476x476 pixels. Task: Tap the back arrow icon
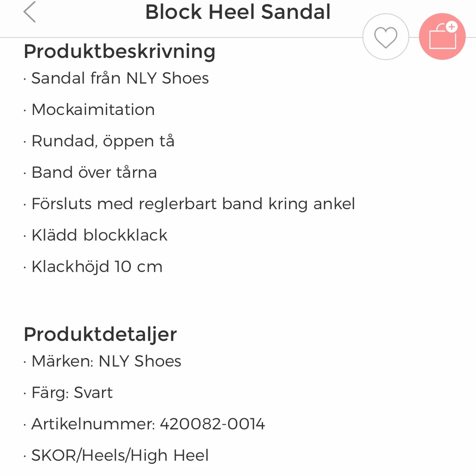pos(30,12)
